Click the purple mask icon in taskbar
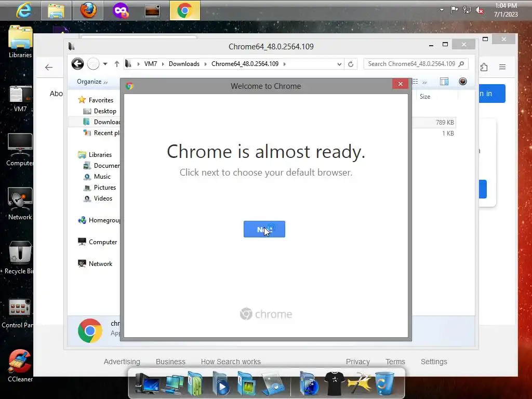532x399 pixels. [121, 10]
